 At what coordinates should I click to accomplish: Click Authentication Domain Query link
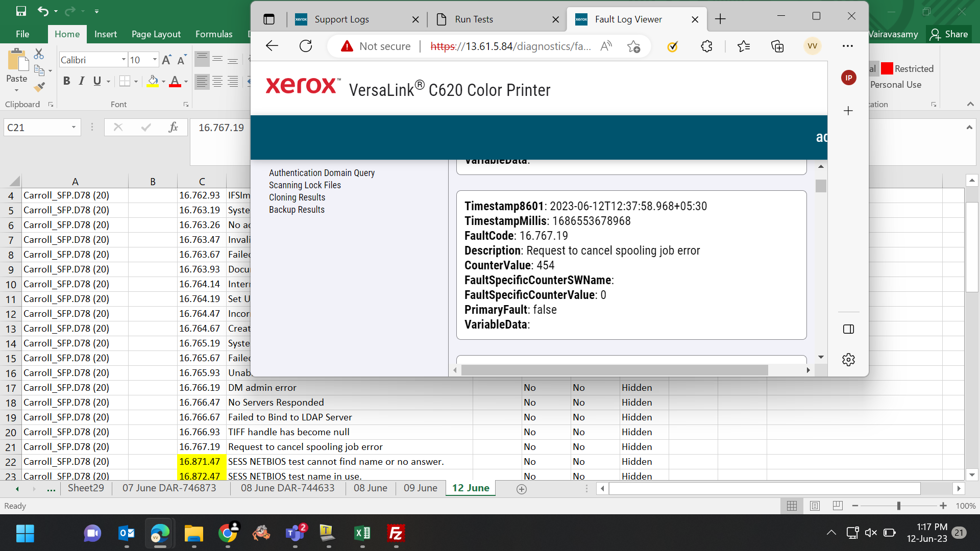(322, 173)
